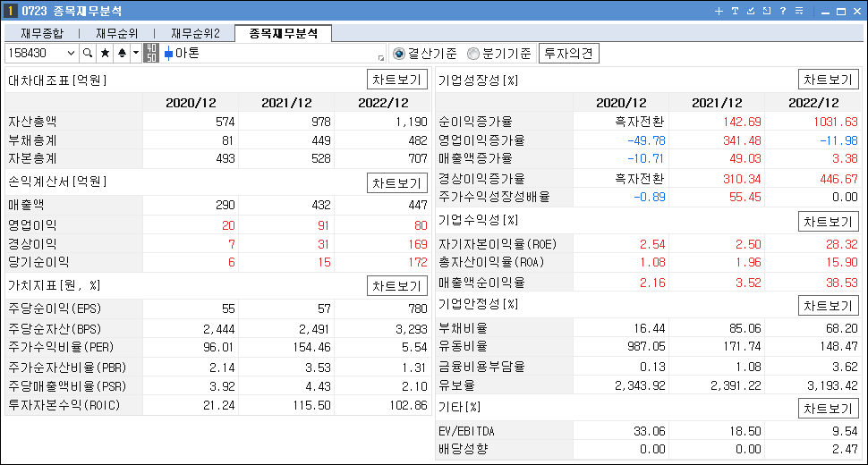The width and height of the screenshot is (868, 465).
Task: Expand the small arrow dropdown after the spade icon
Action: (136, 53)
